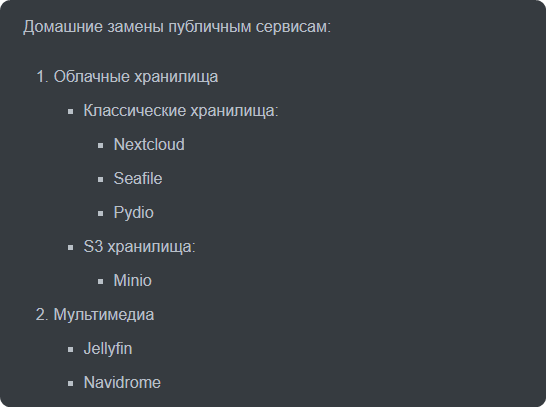Select the 'S3 хранилища:' sub-item

140,246
